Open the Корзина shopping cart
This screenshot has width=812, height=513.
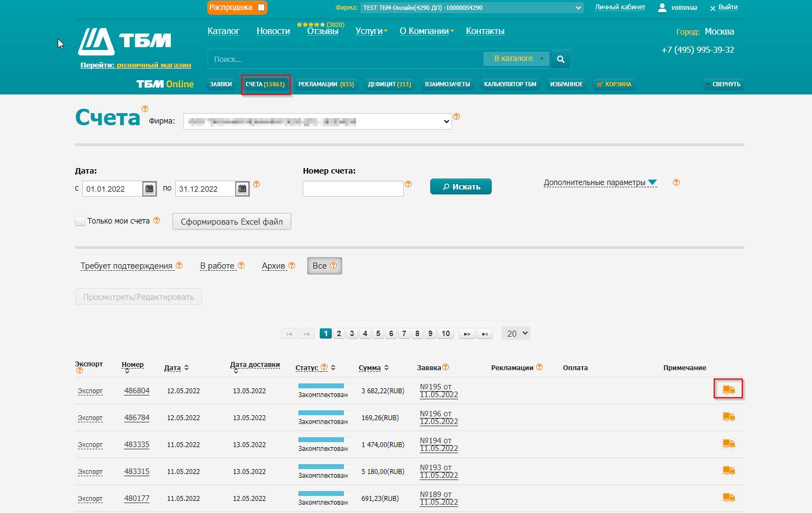(x=614, y=84)
